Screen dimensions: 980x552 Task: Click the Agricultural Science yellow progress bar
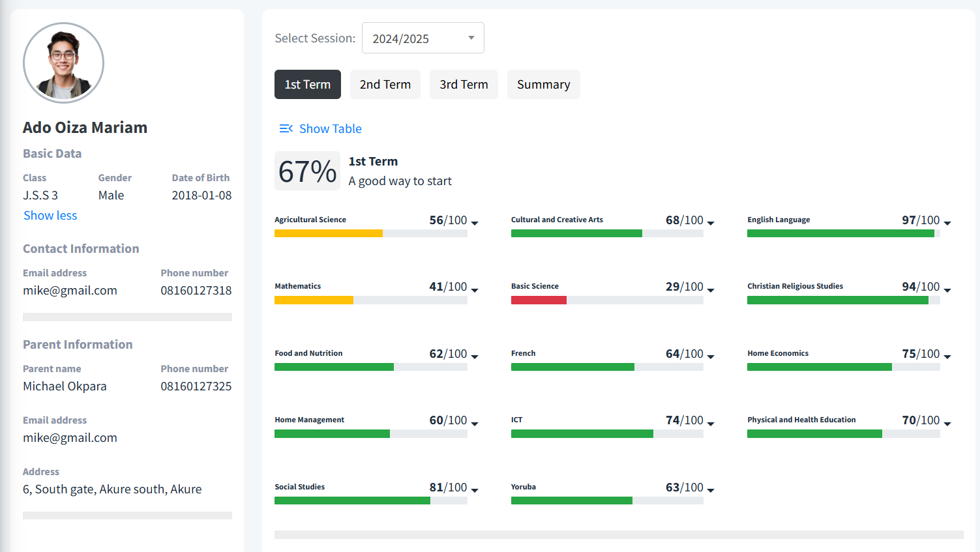point(329,233)
